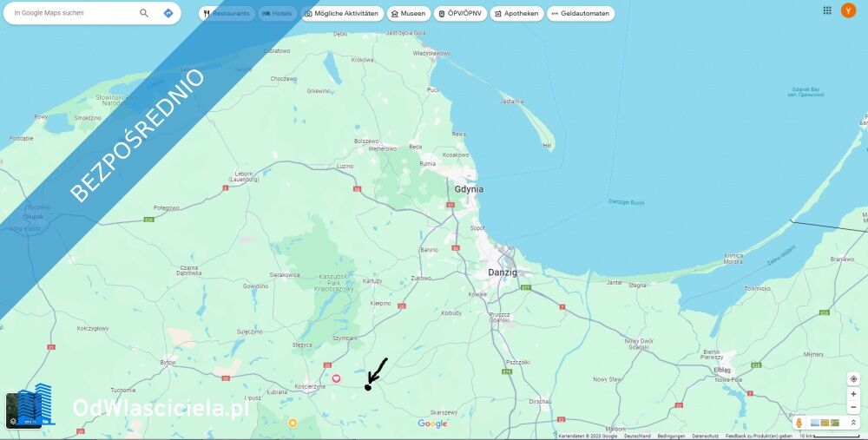Click the Sierakowice label
The image size is (868, 440).
pos(285,275)
